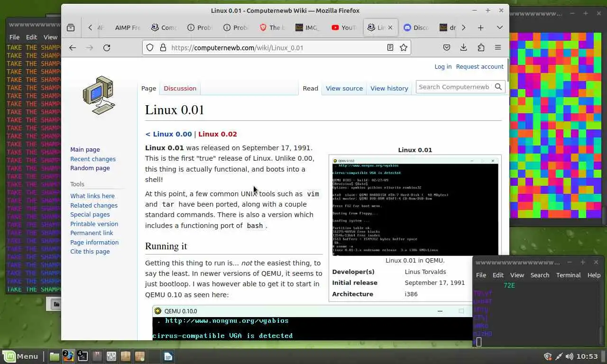Follow the red Linux 0.02 link

(x=217, y=134)
